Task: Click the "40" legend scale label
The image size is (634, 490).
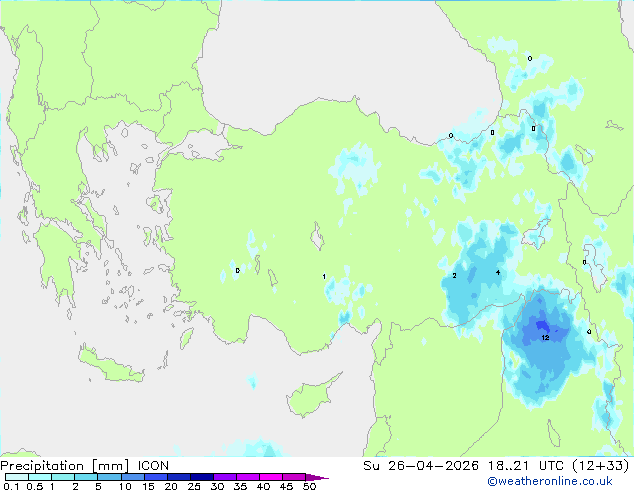Action: coord(263,486)
